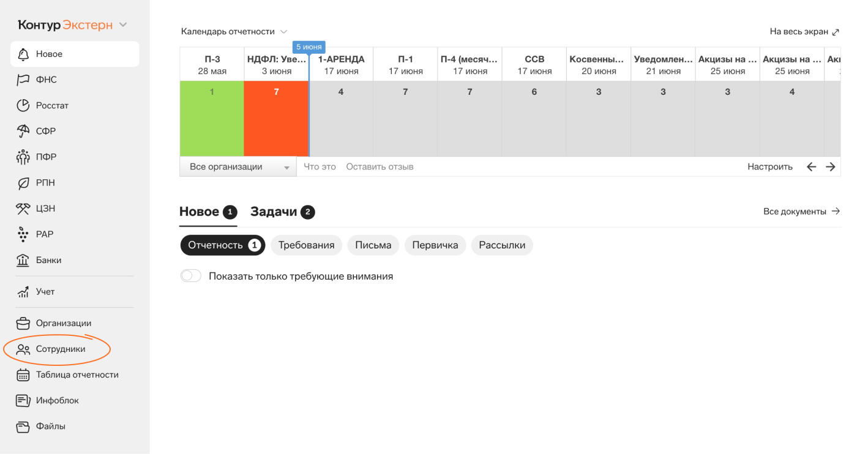The height and width of the screenshot is (454, 868).
Task: Open the Учет sidebar label
Action: (x=45, y=292)
